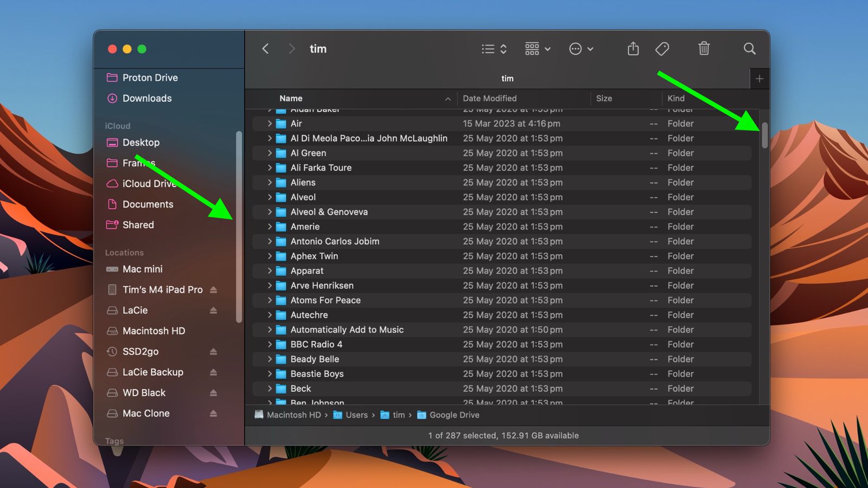Screen dimensions: 868x488
Task: Navigate to Macintosh HD in the path bar
Action: (x=293, y=415)
